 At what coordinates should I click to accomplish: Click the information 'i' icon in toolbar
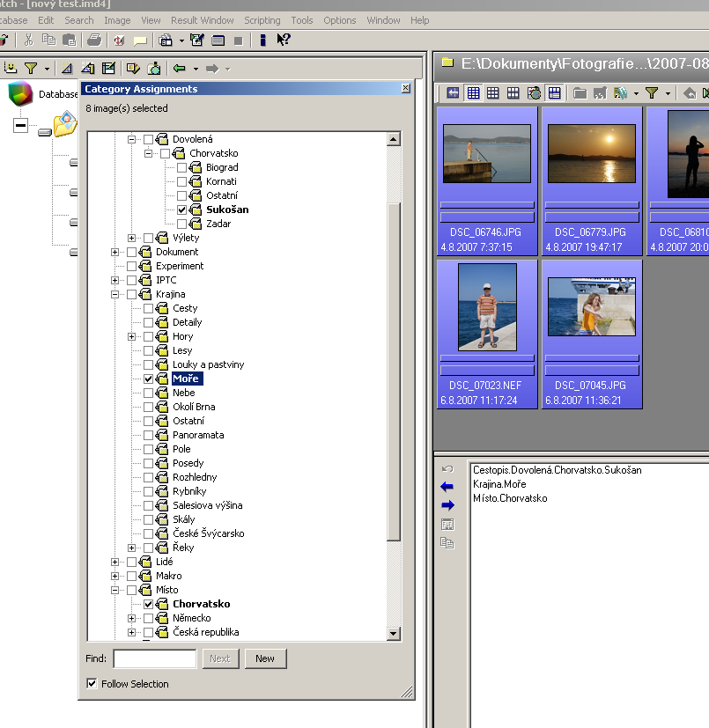(263, 40)
